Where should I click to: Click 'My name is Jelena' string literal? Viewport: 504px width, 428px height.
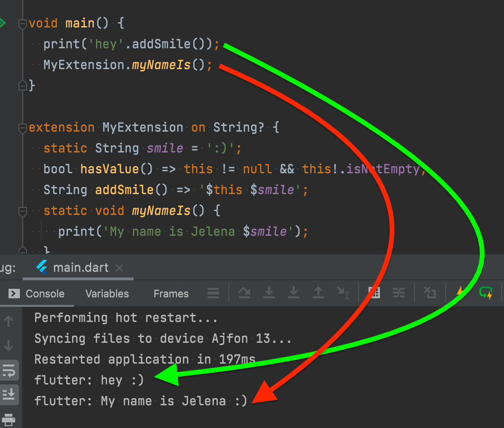pos(198,232)
